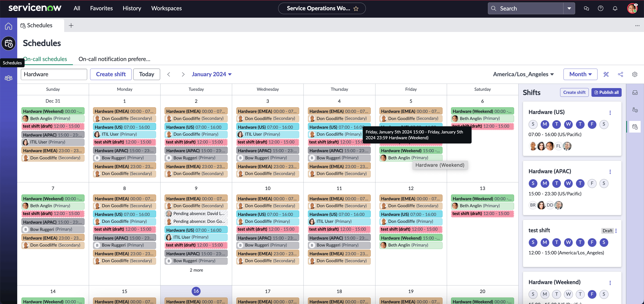This screenshot has width=644, height=304.
Task: Toggle Friday in Hardware (APAC) shift
Action: click(x=592, y=184)
